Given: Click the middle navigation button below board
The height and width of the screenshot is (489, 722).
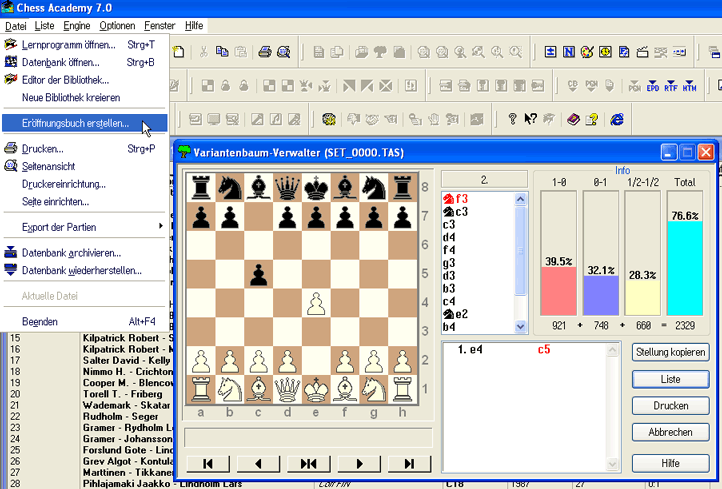Looking at the screenshot, I should click(x=309, y=464).
